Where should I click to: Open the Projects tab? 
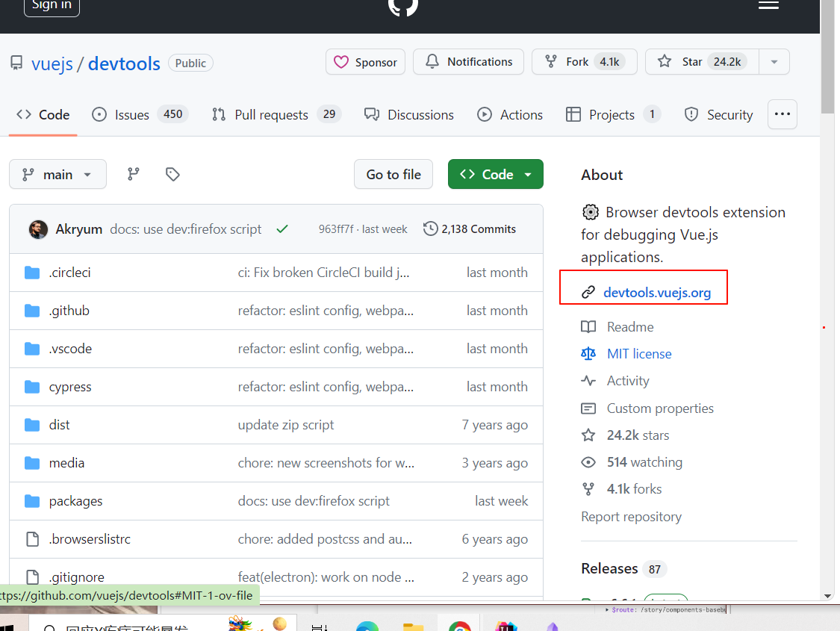(614, 115)
